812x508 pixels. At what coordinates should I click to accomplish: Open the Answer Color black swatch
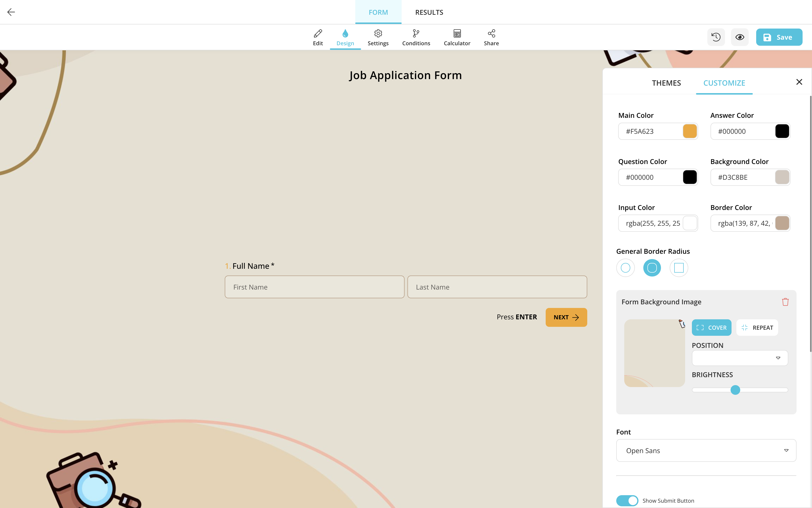782,131
